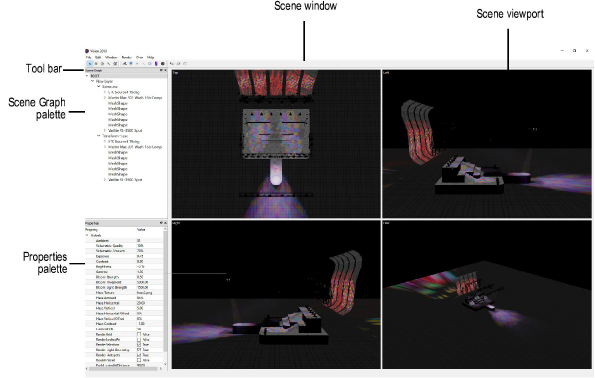Click the Brightness property row
The image size is (595, 378).
tap(124, 266)
